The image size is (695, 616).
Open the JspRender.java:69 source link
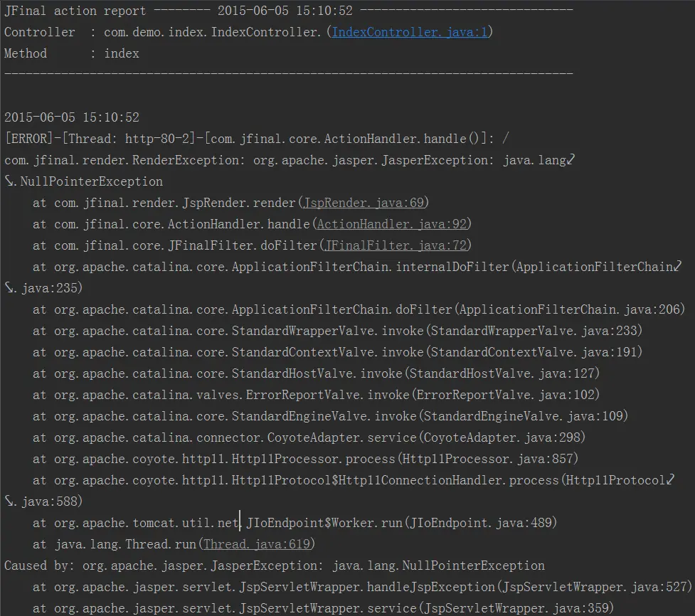click(x=364, y=203)
